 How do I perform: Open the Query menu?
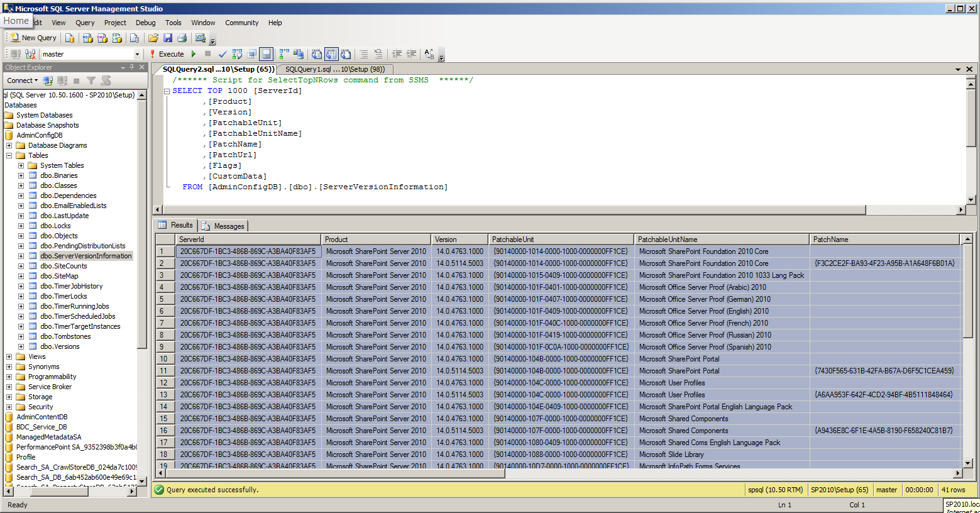click(85, 23)
